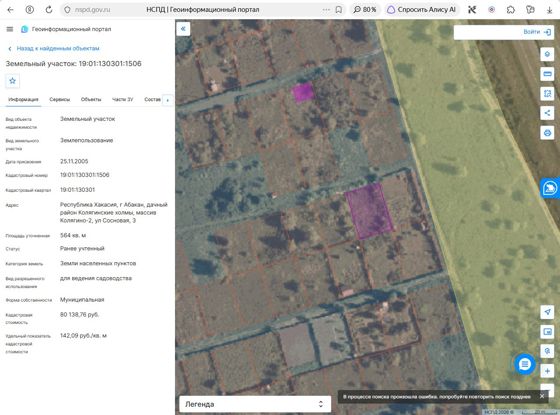The width and height of the screenshot is (560, 415).
Task: Open the blue side widget on right edge
Action: click(550, 188)
